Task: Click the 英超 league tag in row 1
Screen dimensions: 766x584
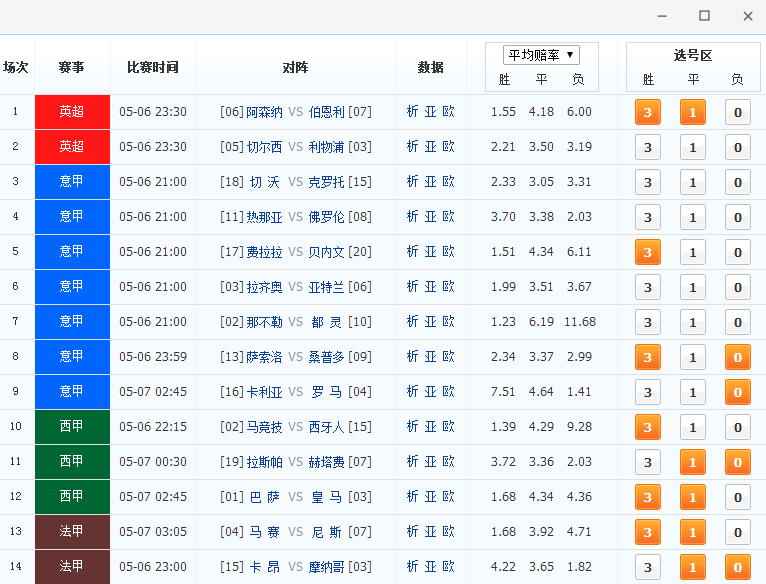Action: (72, 112)
